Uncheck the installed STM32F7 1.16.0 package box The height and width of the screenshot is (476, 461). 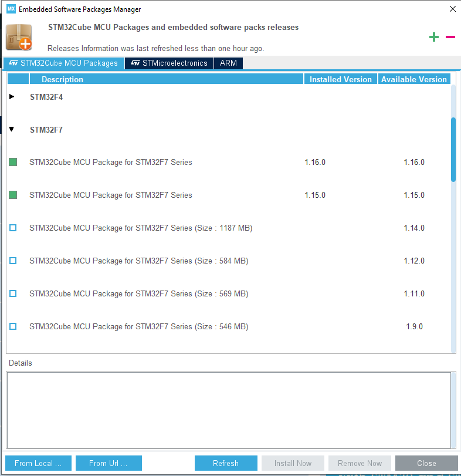pyautogui.click(x=13, y=162)
